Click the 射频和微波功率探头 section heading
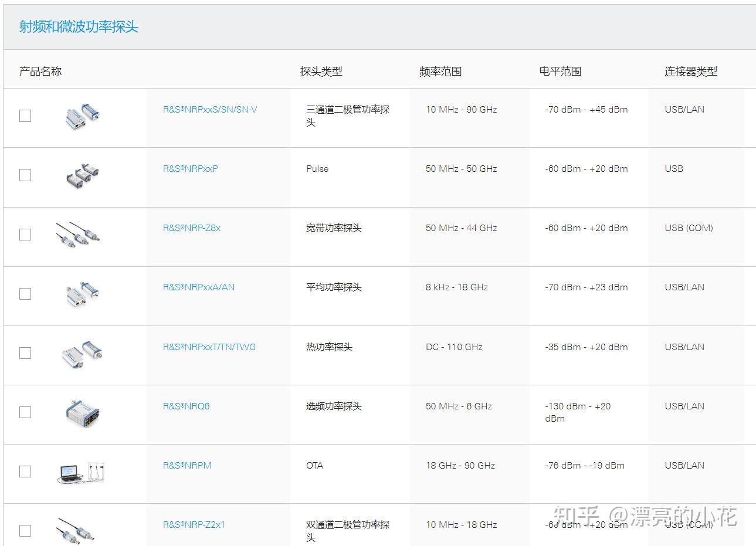The image size is (756, 546). coord(79,27)
